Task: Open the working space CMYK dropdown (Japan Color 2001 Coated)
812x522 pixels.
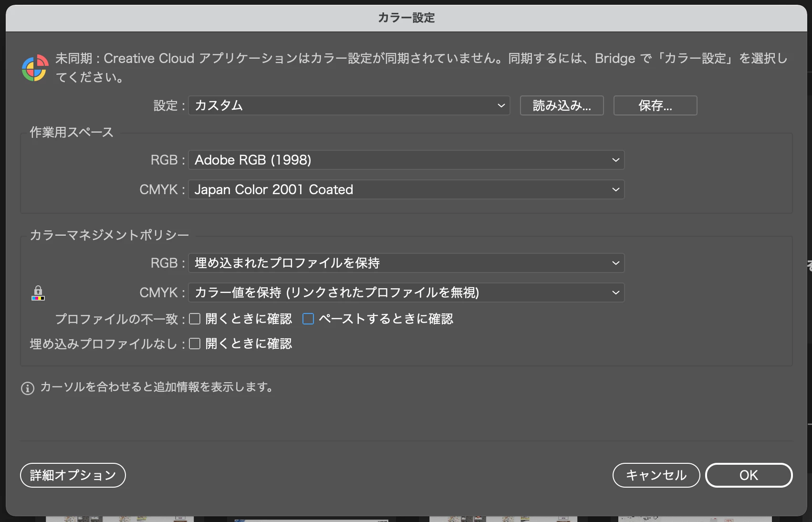Action: click(406, 189)
